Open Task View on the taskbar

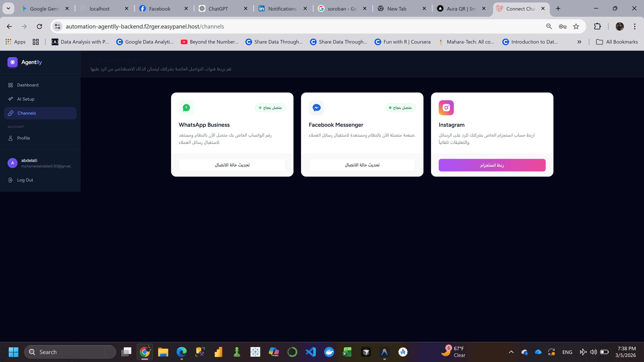(126, 352)
